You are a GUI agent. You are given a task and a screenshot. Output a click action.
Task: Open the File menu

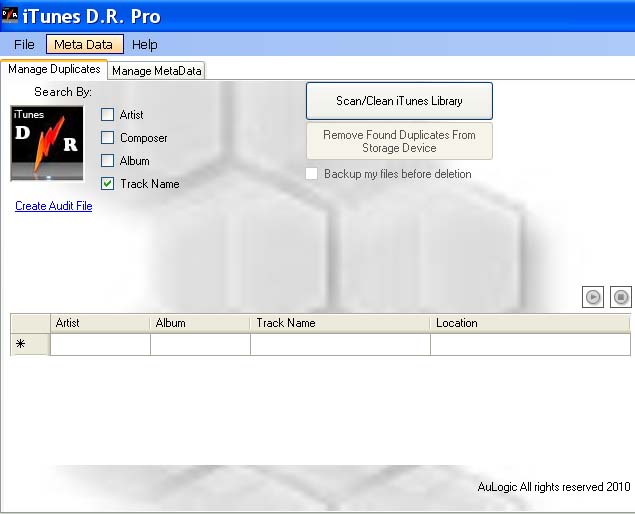(x=24, y=44)
